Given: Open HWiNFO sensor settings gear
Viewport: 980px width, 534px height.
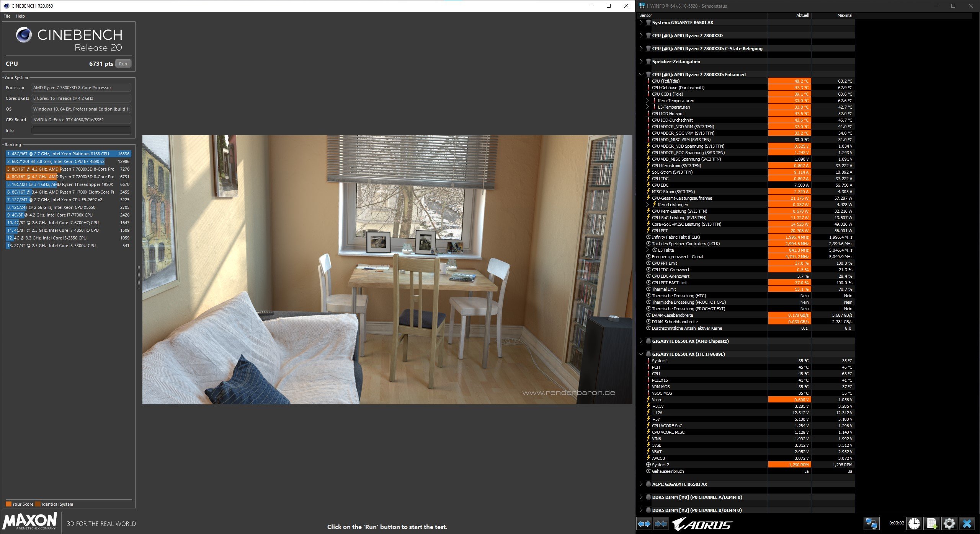Looking at the screenshot, I should point(949,523).
